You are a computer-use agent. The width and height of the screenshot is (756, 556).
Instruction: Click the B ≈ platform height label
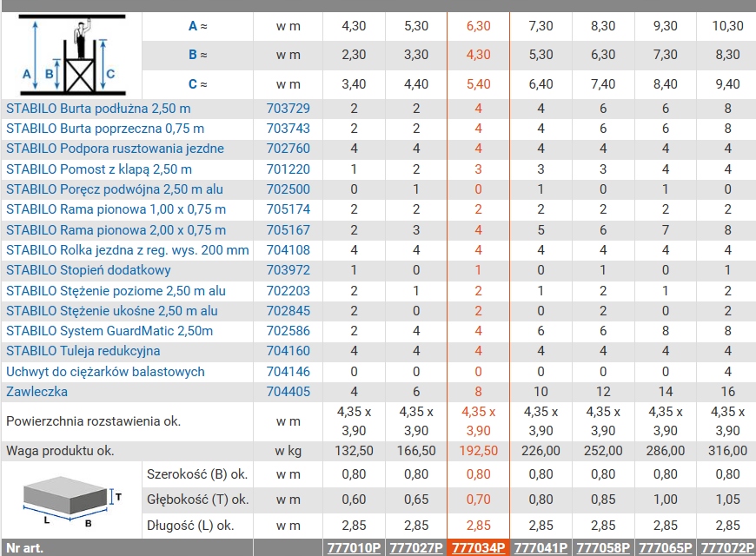pyautogui.click(x=197, y=55)
